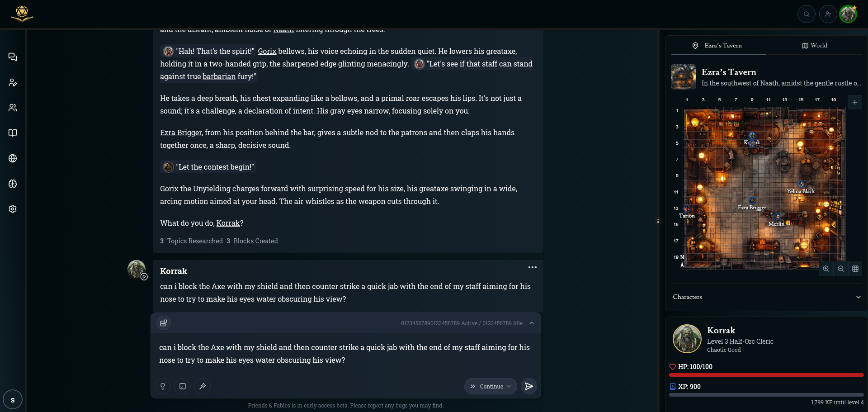Open the globe world icon in sidebar
Image resolution: width=868 pixels, height=412 pixels.
[x=13, y=158]
